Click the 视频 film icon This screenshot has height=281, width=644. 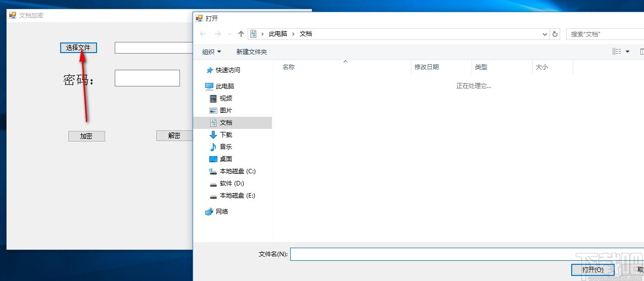pyautogui.click(x=213, y=98)
